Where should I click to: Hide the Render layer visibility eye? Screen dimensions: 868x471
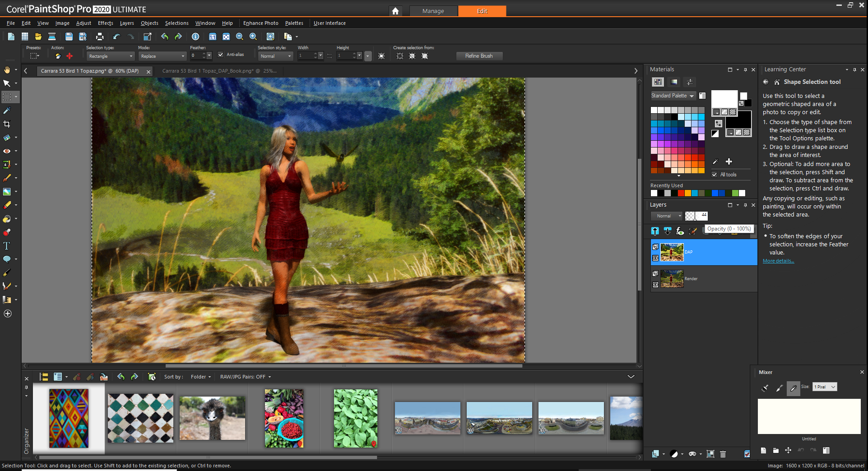click(x=655, y=285)
